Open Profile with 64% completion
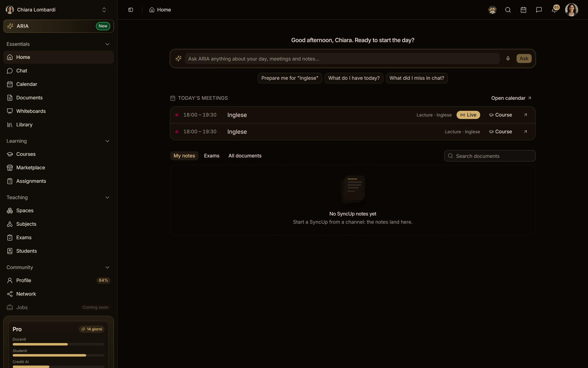 pos(59,280)
